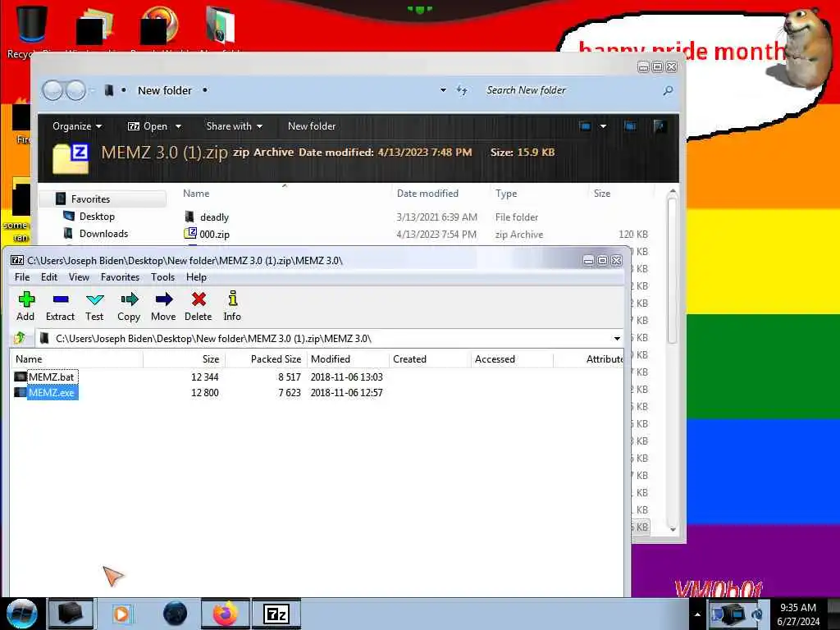
Task: Select Downloads in Explorer navigation pane
Action: pyautogui.click(x=103, y=234)
